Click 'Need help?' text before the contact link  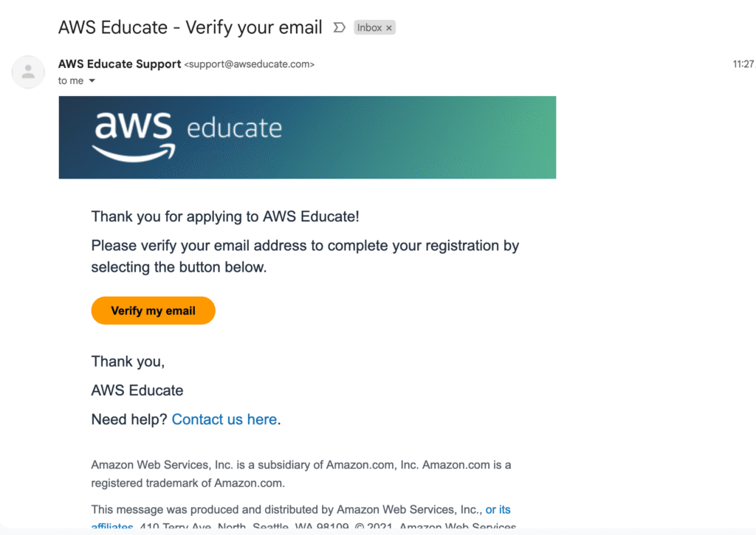point(129,419)
